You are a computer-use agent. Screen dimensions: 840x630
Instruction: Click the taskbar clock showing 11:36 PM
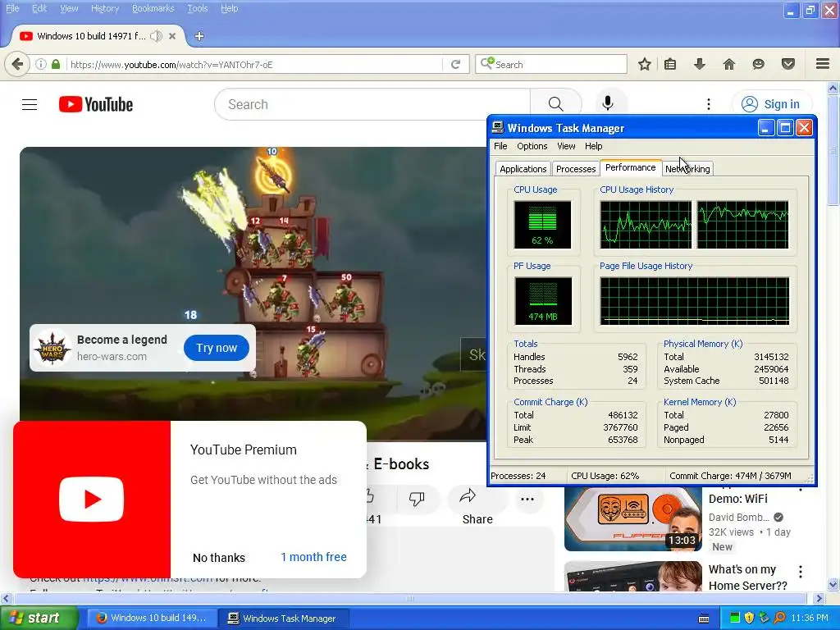810,619
